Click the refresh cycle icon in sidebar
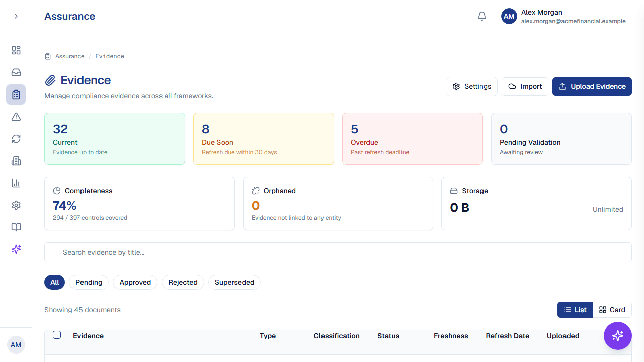Viewport: 644px width, 362px height. (x=16, y=139)
